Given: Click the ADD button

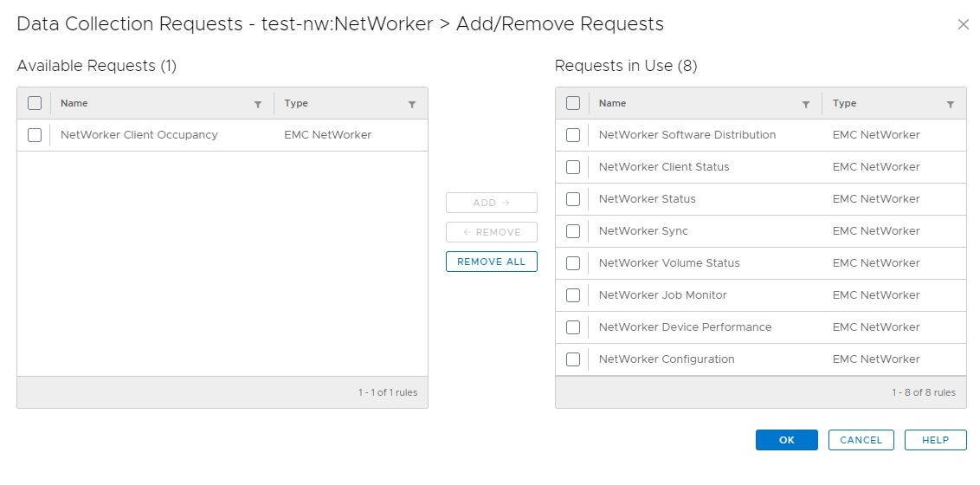Looking at the screenshot, I should 491,203.
